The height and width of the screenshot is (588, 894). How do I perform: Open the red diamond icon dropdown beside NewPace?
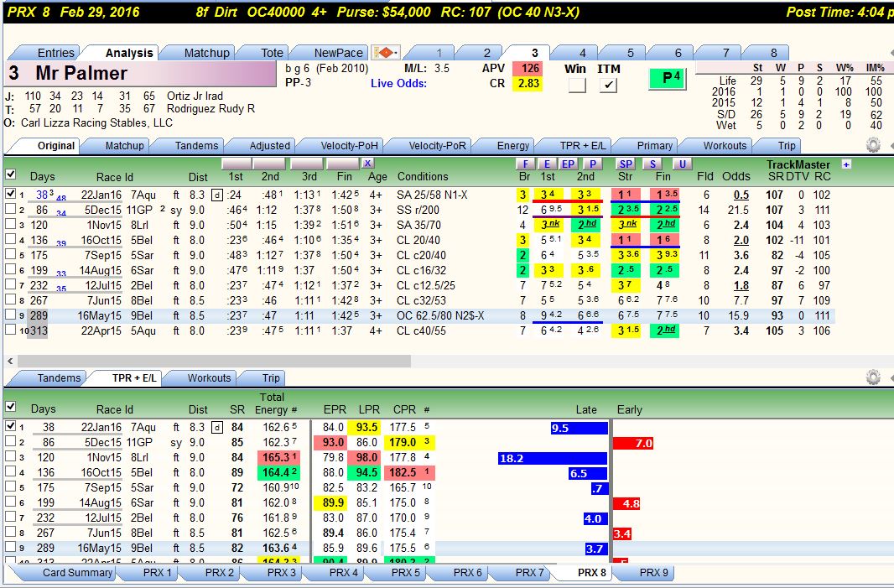[386, 53]
